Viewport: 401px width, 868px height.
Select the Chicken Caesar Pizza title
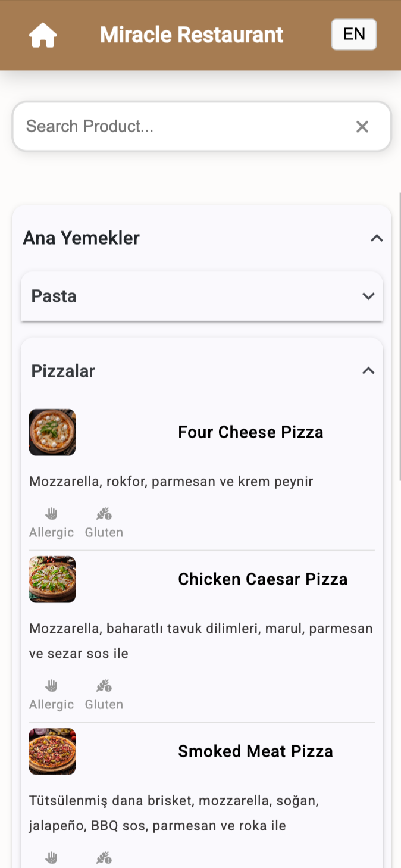coord(262,579)
